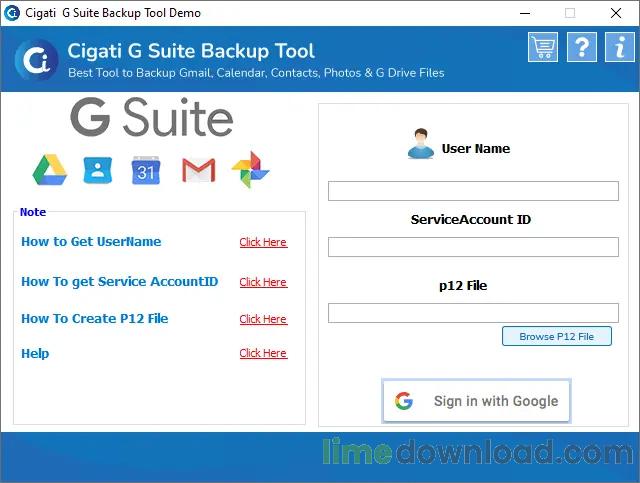This screenshot has width=640, height=483.
Task: Click the Google Photos pinwheel icon
Action: coord(250,171)
